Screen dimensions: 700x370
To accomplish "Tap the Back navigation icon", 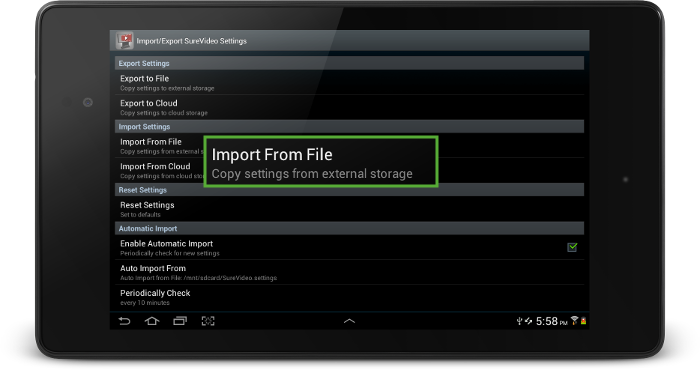I will coord(125,321).
